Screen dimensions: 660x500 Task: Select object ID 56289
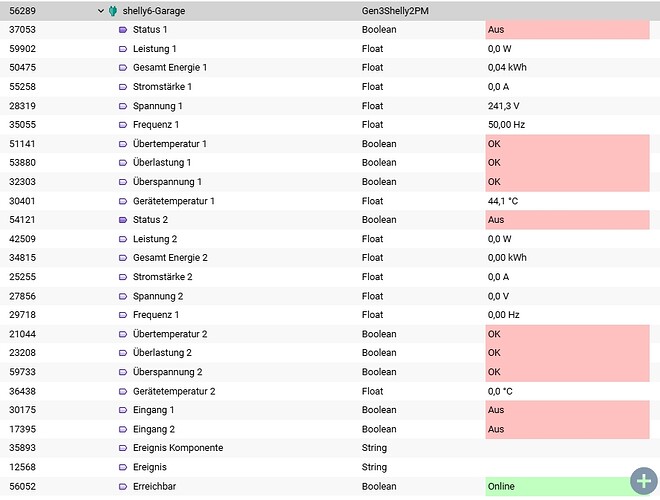click(23, 11)
